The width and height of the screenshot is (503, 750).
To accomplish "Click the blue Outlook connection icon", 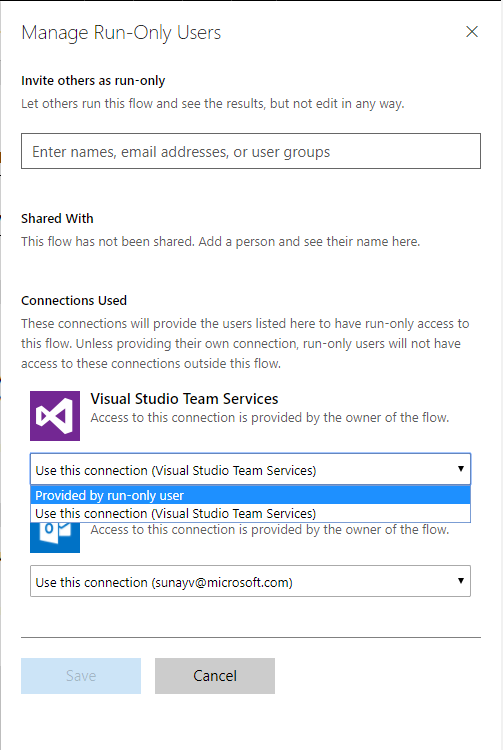I will pos(55,537).
